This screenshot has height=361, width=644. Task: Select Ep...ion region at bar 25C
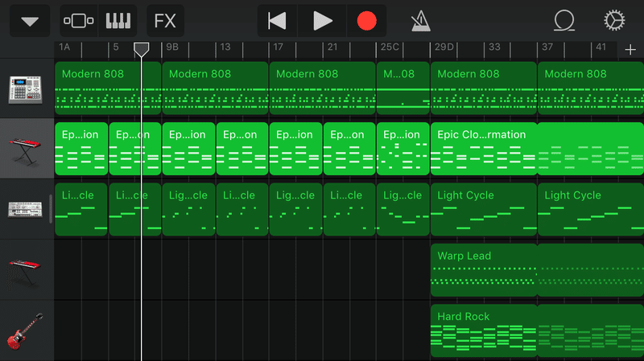[x=403, y=149]
